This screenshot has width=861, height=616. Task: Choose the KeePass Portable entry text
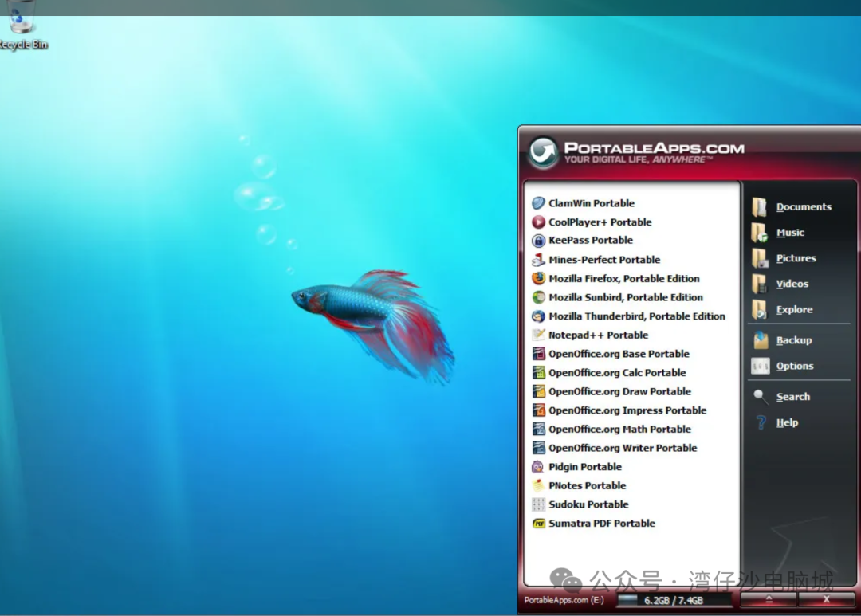tap(591, 241)
